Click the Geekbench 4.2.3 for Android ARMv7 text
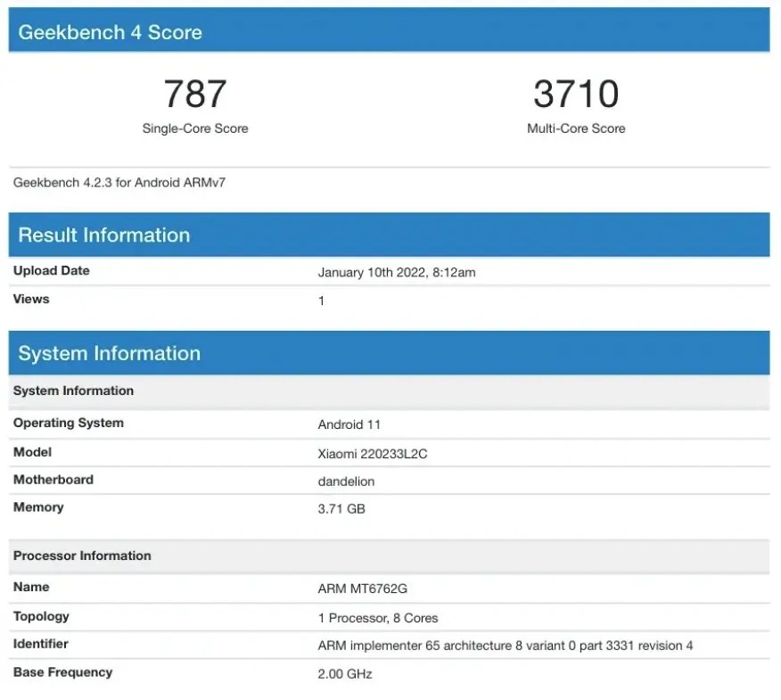The image size is (781, 700). coord(119,182)
